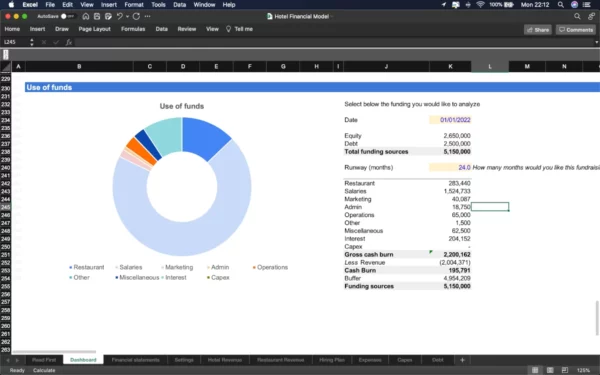This screenshot has height=375, width=600.
Task: Click the Undo arrow icon
Action: pos(119,16)
